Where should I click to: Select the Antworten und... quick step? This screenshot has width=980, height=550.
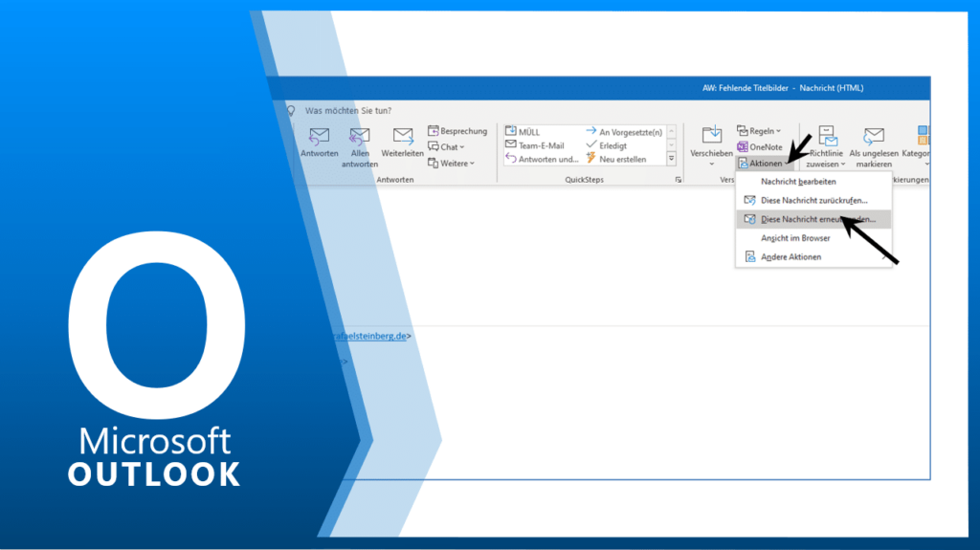pos(542,159)
